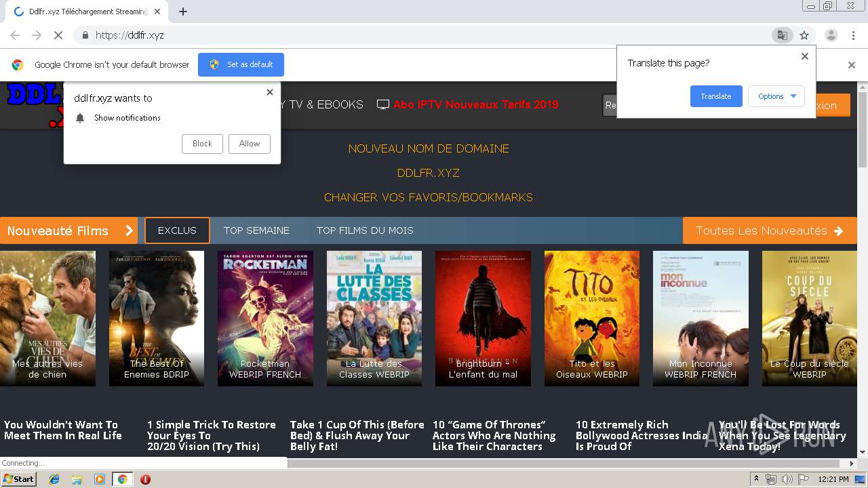
Task: Stop loading the page
Action: [58, 35]
